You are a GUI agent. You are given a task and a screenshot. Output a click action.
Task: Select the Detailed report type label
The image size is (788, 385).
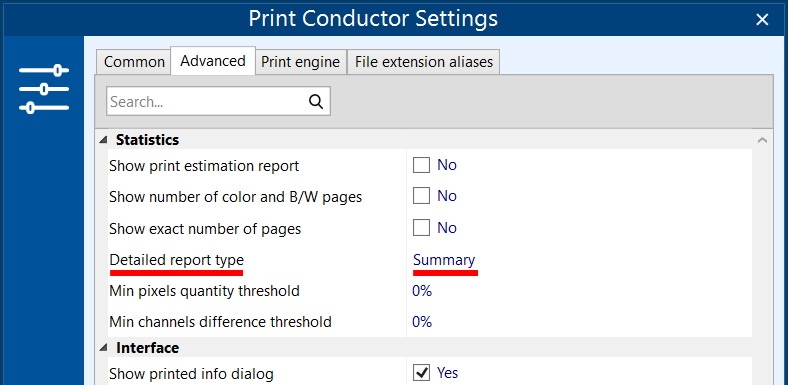point(176,260)
